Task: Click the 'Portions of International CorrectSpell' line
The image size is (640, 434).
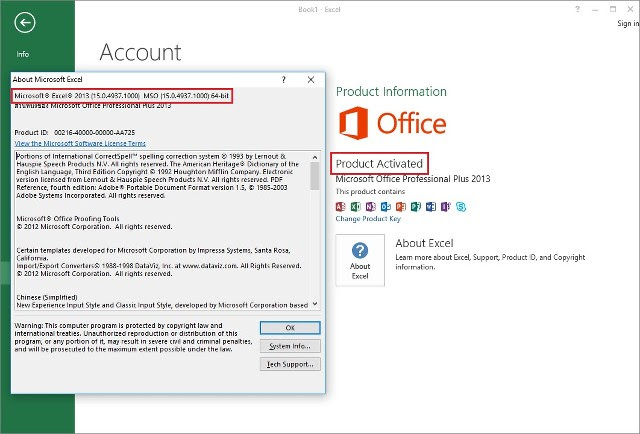Action: point(151,156)
